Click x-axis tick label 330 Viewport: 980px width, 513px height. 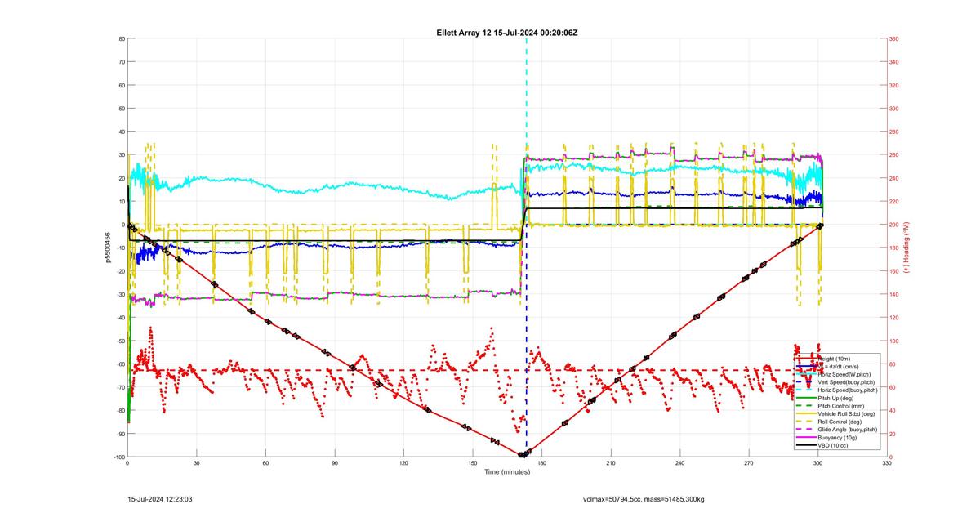click(887, 463)
